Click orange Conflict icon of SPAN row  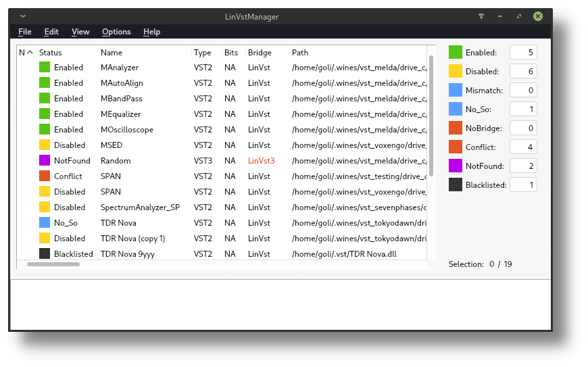click(x=45, y=176)
